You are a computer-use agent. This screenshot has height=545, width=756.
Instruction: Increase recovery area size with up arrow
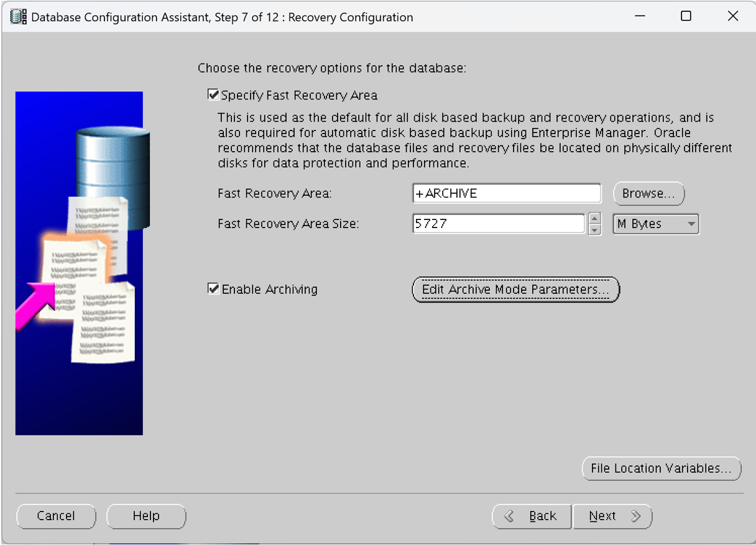594,219
